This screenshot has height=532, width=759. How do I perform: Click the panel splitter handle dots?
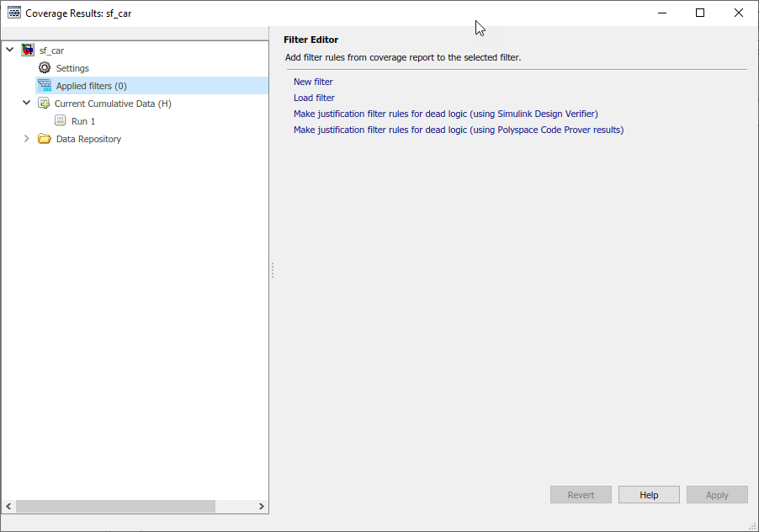pyautogui.click(x=272, y=270)
